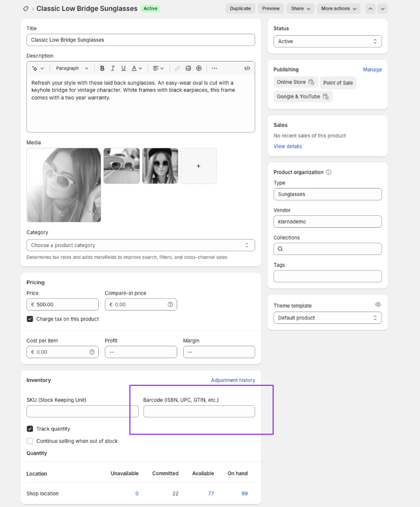Image resolution: width=420 pixels, height=507 pixels.
Task: Expand the Paragraph style dropdown
Action: click(72, 68)
